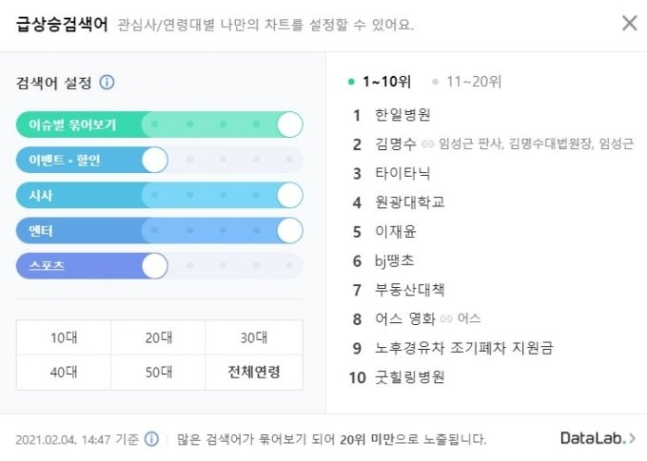This screenshot has height=461, width=647.
Task: Adjust the 이벤트·할인 slider handle
Action: [155, 160]
